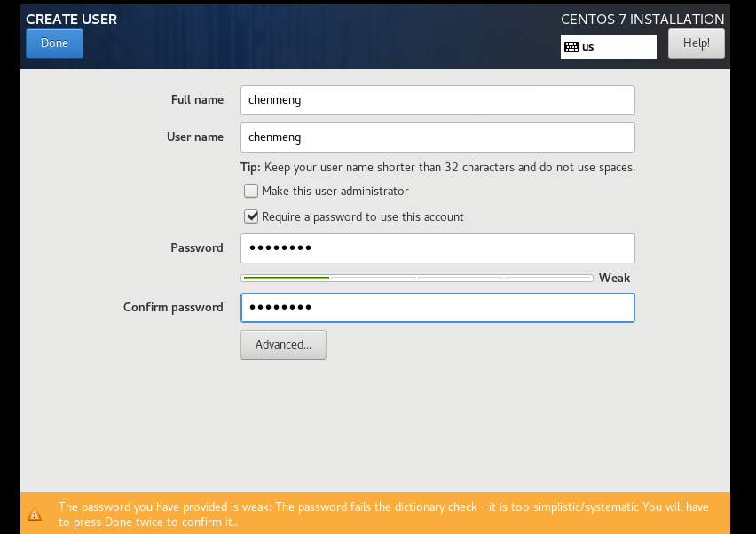
Task: Click the weak password warning message
Action: pos(383,514)
